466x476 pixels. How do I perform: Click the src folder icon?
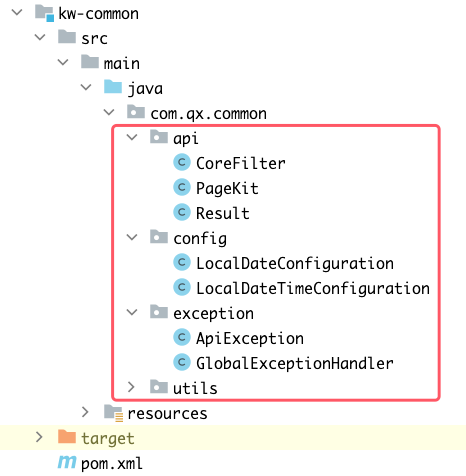67,37
